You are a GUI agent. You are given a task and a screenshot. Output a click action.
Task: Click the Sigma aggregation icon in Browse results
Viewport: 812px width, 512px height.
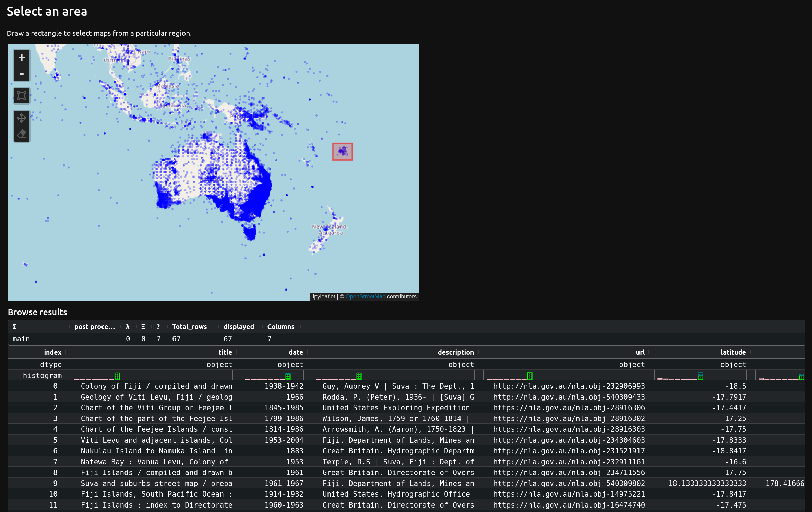(x=14, y=326)
